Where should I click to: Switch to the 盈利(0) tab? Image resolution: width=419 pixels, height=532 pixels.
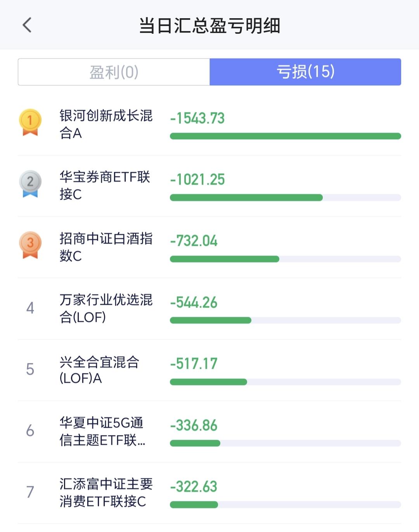[114, 72]
